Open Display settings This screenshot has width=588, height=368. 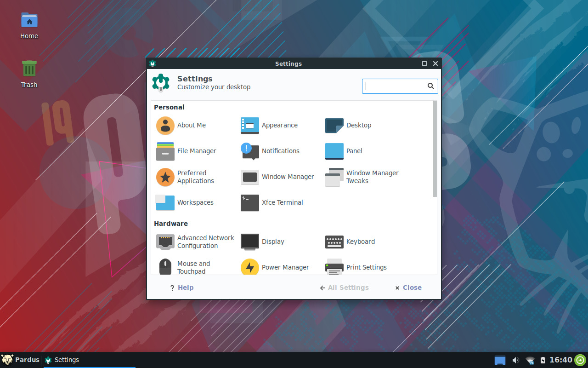(x=273, y=241)
